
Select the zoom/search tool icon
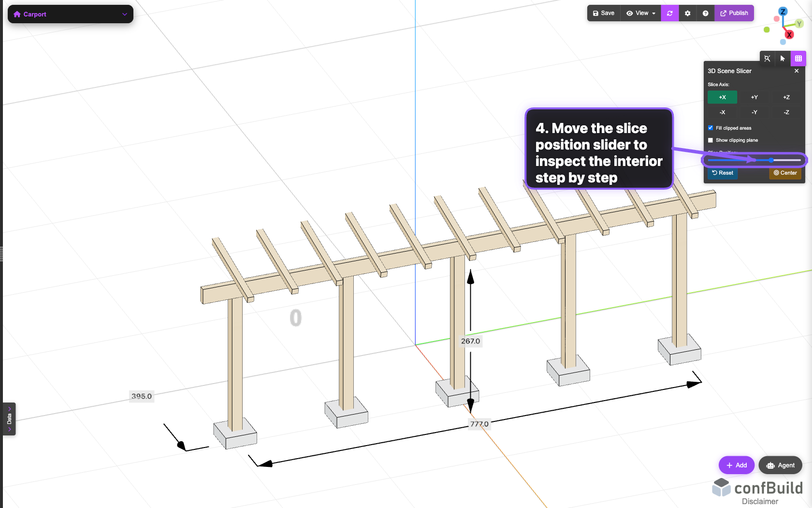pos(767,59)
